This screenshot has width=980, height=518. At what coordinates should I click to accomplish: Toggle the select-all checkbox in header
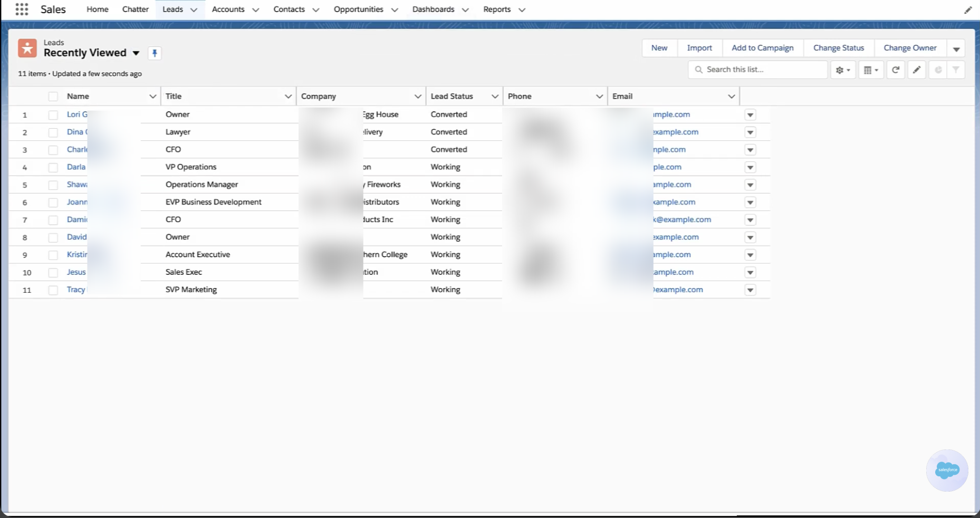(53, 97)
